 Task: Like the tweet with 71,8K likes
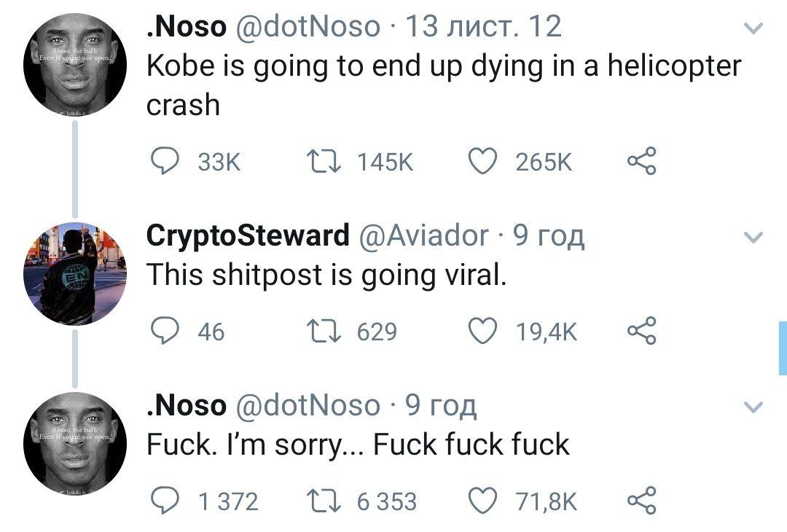(x=482, y=501)
